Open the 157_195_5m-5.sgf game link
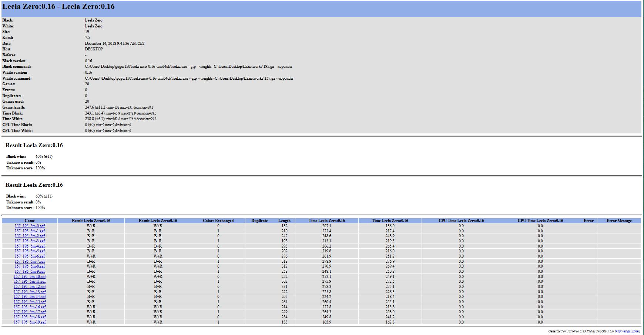644x335 pixels. 30,251
